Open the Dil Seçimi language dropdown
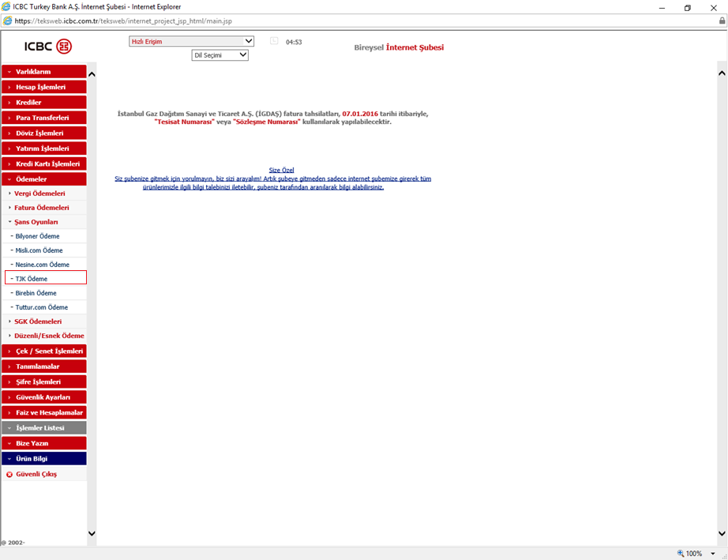The width and height of the screenshot is (728, 560). tap(220, 55)
